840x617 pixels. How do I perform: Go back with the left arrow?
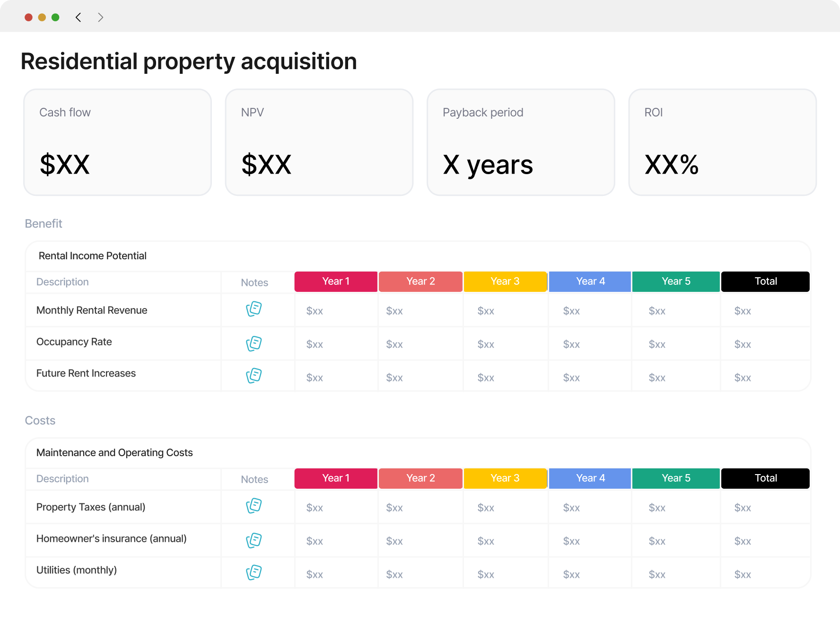pyautogui.click(x=79, y=18)
